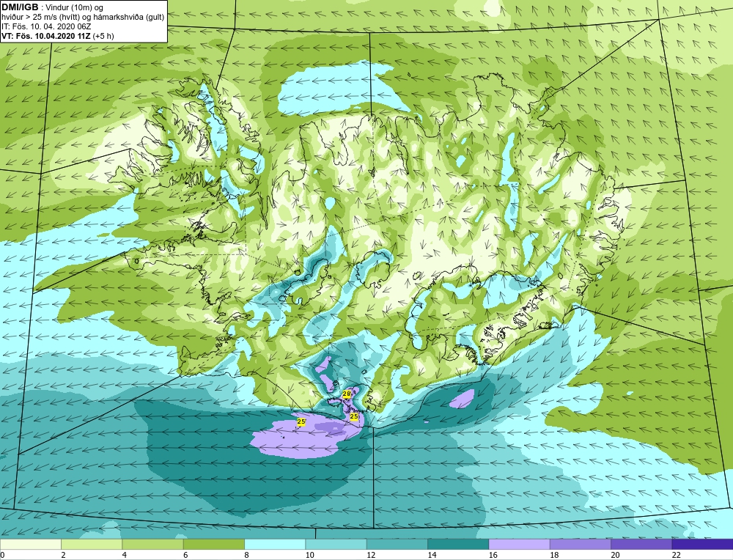Click the 20–22 m/s violet legend swatch

pyautogui.click(x=641, y=544)
